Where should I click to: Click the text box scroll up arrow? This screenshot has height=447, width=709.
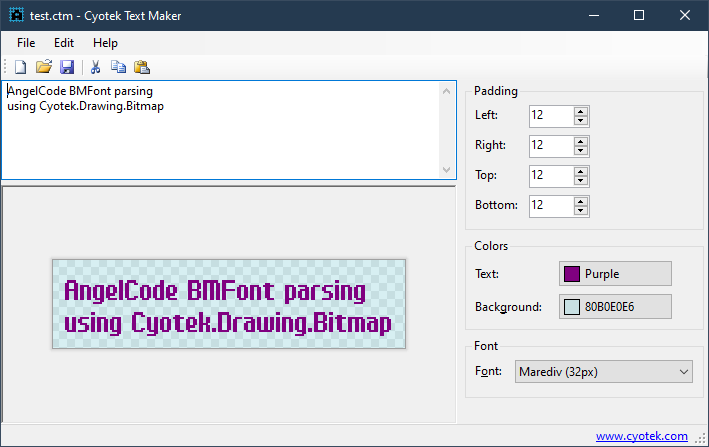(x=446, y=91)
